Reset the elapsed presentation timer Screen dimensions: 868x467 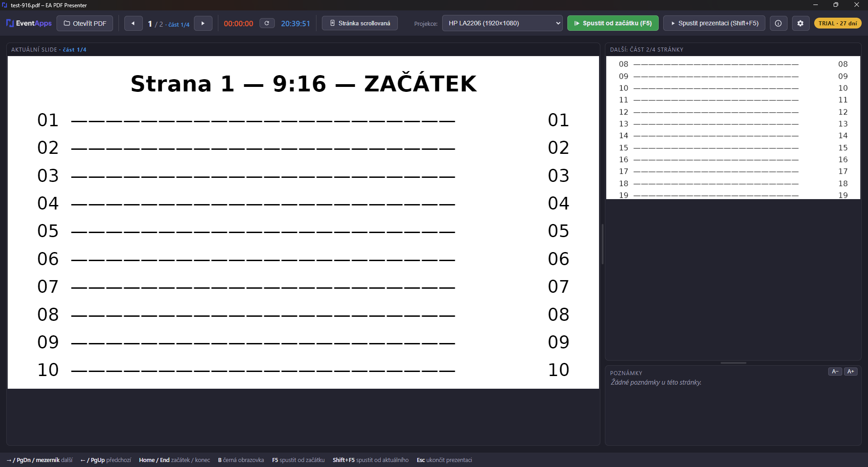tap(267, 23)
